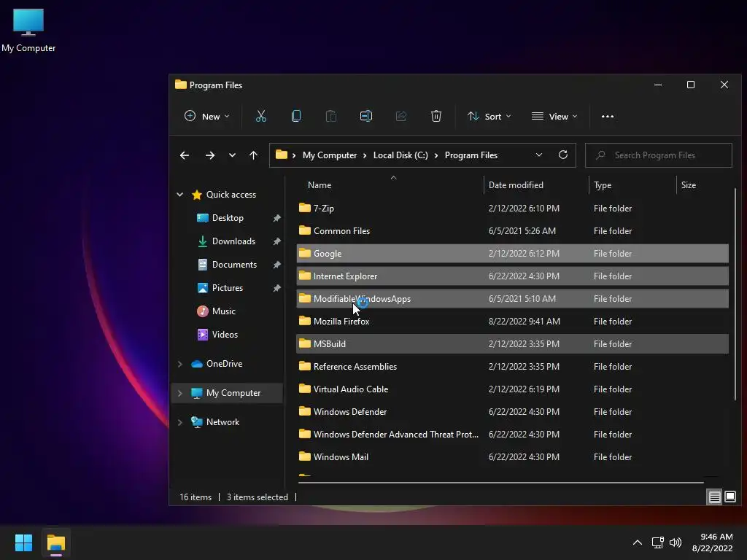Image resolution: width=747 pixels, height=560 pixels.
Task: Click the vertical scrollbar in file list
Action: click(735, 294)
